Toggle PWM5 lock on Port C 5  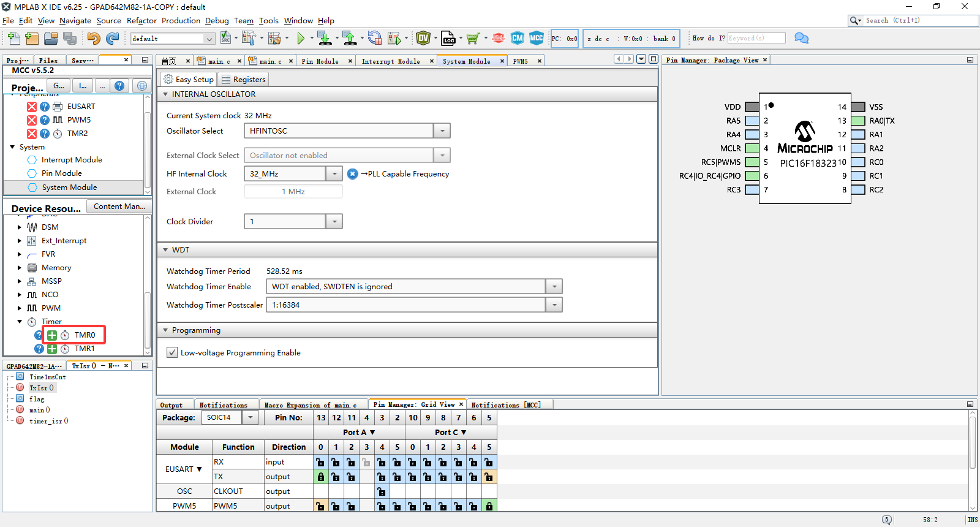coord(489,506)
